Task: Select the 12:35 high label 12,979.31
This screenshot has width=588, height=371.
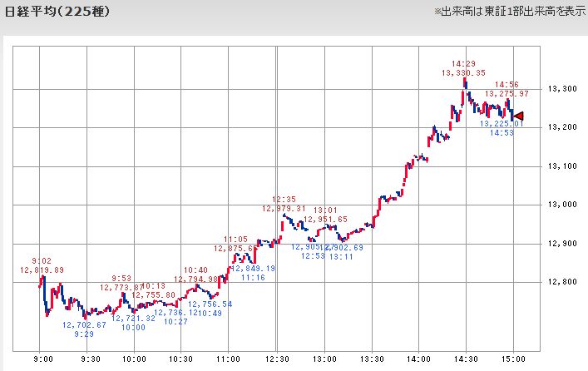Action: click(x=284, y=208)
